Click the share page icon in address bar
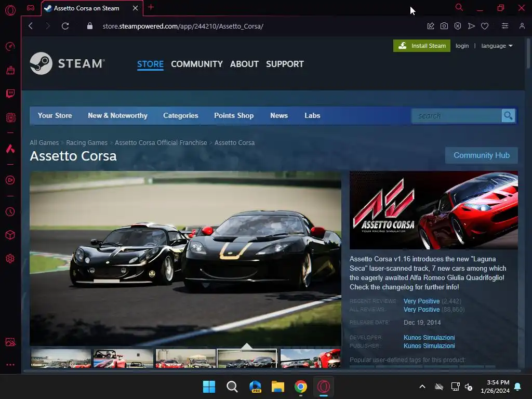This screenshot has width=532, height=399. (x=431, y=26)
